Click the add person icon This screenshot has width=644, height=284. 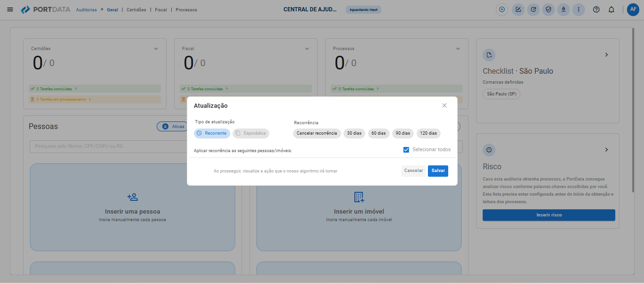pos(133,197)
